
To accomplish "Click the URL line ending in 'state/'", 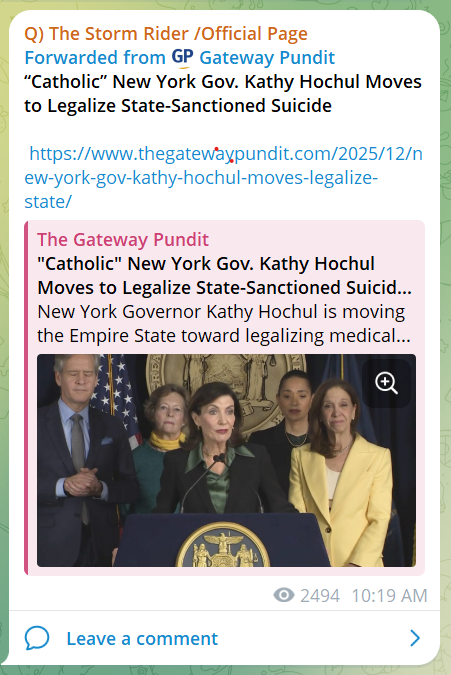I will click(x=48, y=201).
